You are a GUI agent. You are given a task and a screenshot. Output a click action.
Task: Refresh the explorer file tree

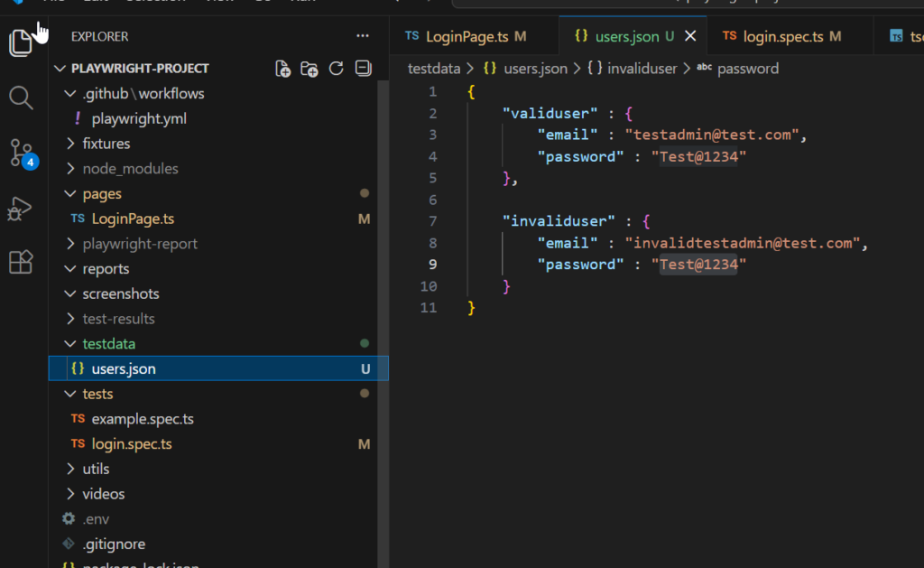click(337, 69)
